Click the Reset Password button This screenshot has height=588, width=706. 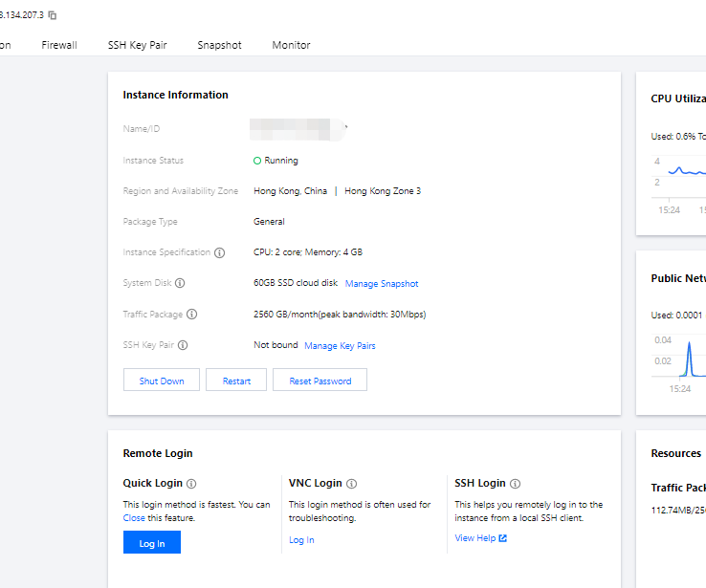click(320, 381)
